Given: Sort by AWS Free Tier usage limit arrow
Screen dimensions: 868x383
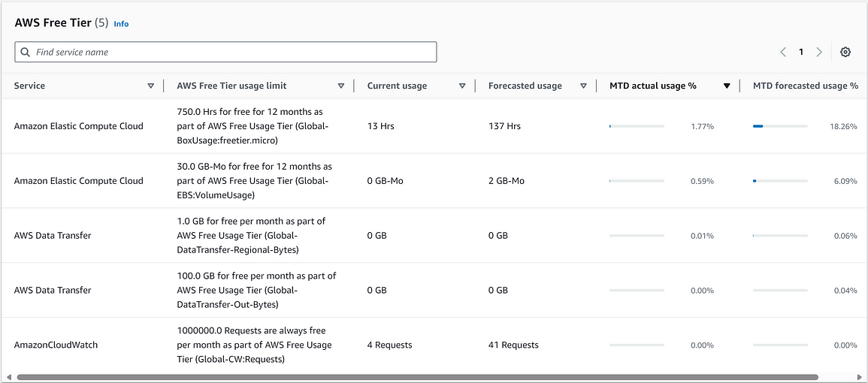Looking at the screenshot, I should click(x=341, y=86).
